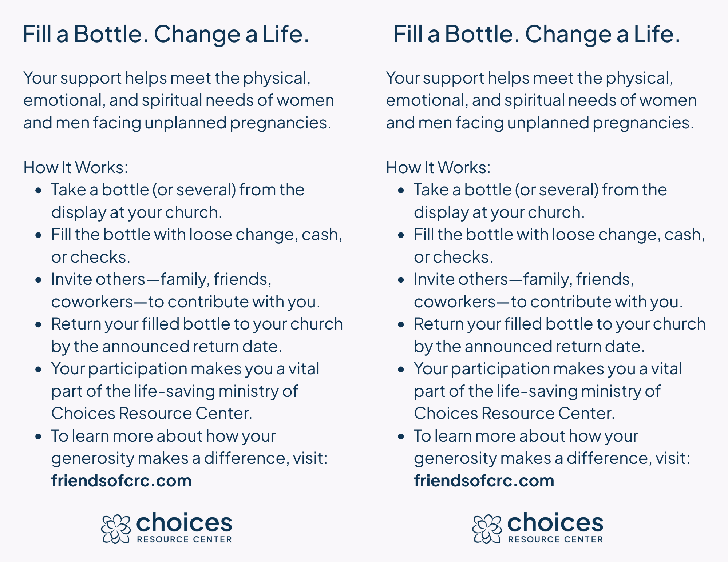Select the left "Invite others" bullet text

[185, 290]
